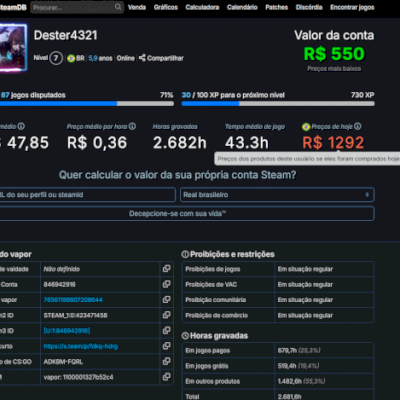
Task: Click the 'Online' status text
Action: click(126, 58)
